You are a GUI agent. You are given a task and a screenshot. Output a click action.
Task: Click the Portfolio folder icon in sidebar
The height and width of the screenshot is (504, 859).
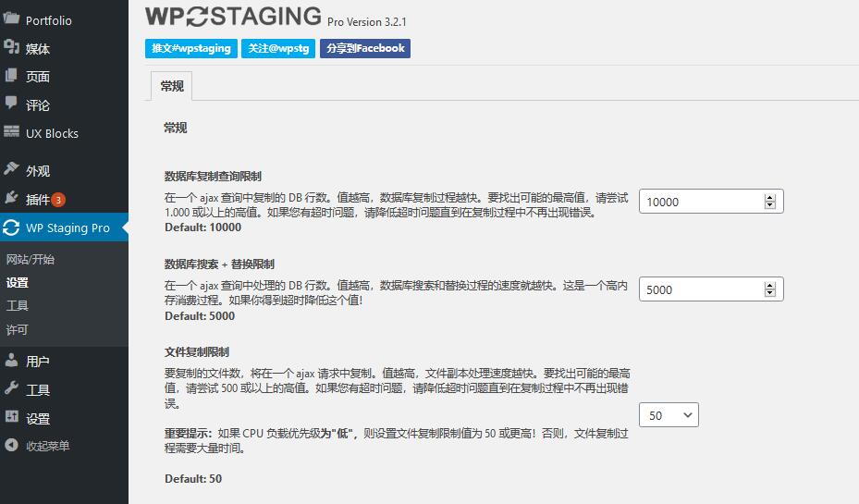click(x=11, y=18)
